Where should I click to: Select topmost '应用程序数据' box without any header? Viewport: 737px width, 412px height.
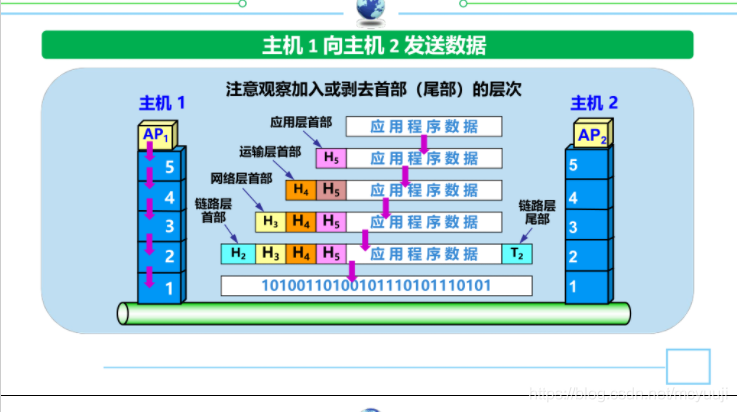tap(424, 126)
